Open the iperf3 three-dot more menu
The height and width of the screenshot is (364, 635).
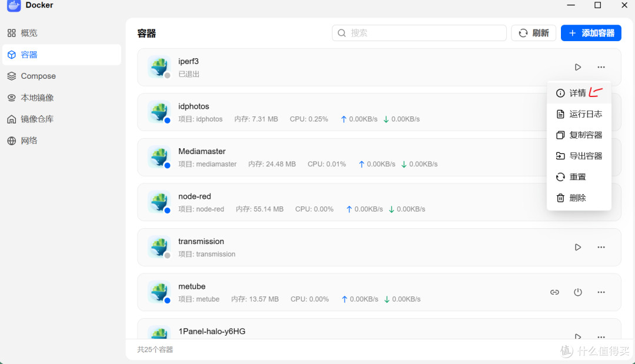coord(601,67)
